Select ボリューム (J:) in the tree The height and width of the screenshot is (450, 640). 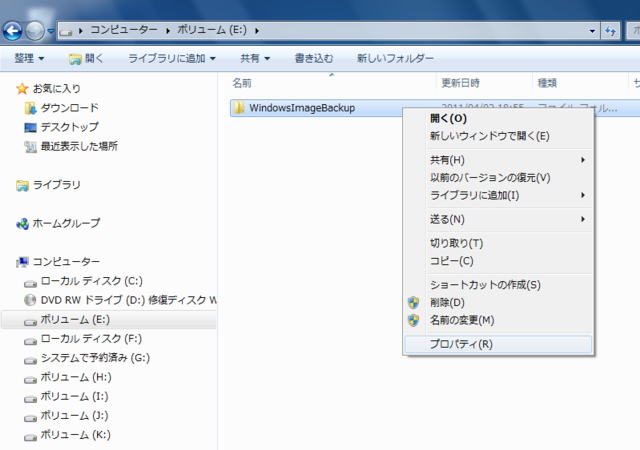[74, 415]
